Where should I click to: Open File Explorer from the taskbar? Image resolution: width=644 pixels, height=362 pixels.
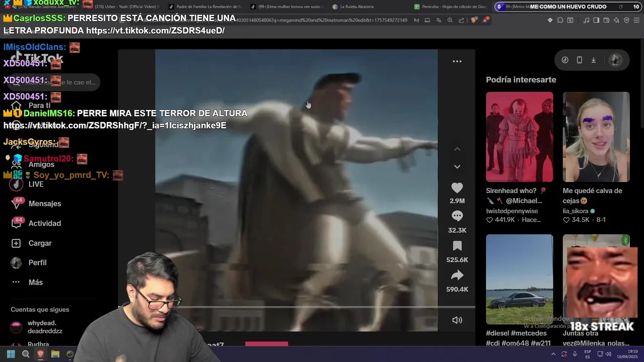(55, 354)
